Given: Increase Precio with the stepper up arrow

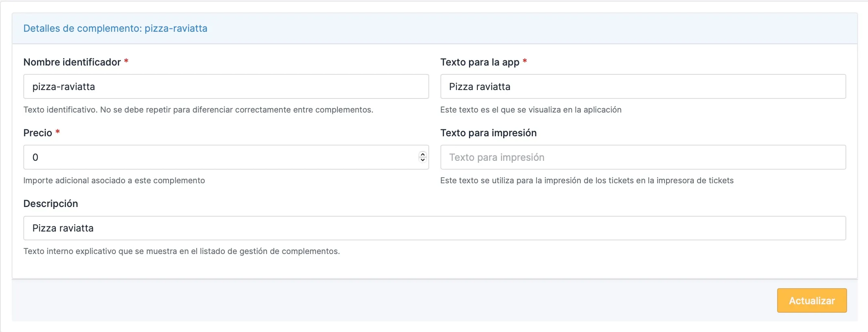Looking at the screenshot, I should 422,154.
